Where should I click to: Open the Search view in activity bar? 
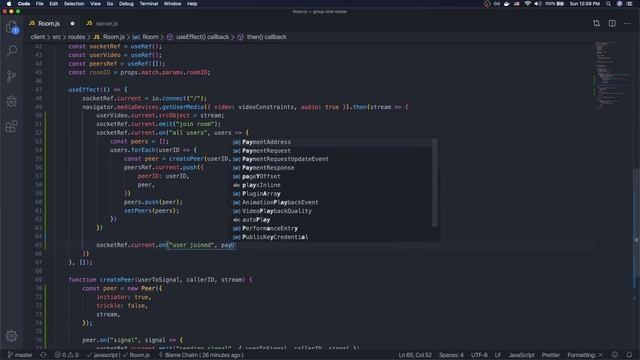tap(11, 51)
